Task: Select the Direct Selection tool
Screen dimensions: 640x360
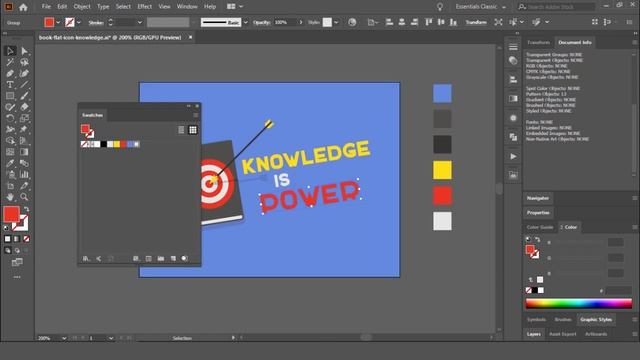Action: (24, 51)
